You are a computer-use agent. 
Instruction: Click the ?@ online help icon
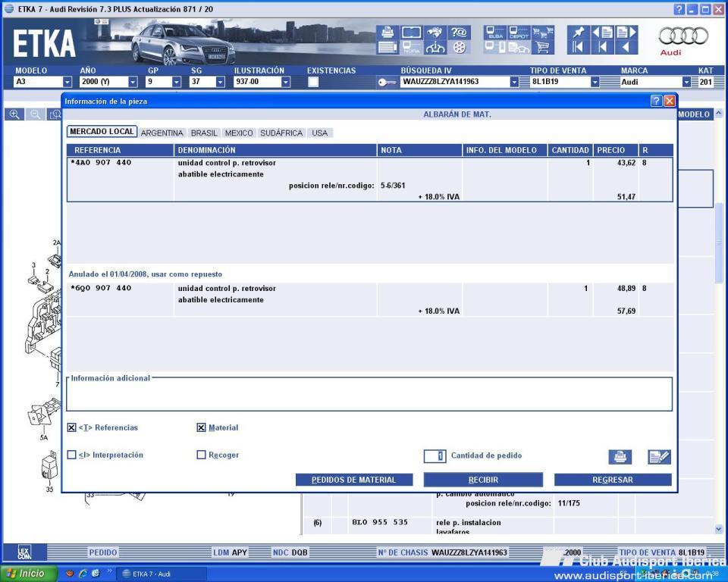coord(459,33)
